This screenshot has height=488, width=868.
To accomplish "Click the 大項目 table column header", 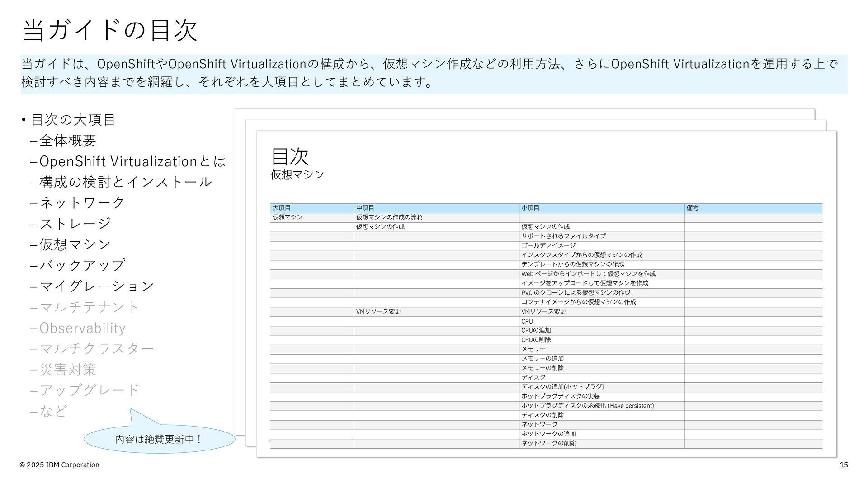I will 282,208.
